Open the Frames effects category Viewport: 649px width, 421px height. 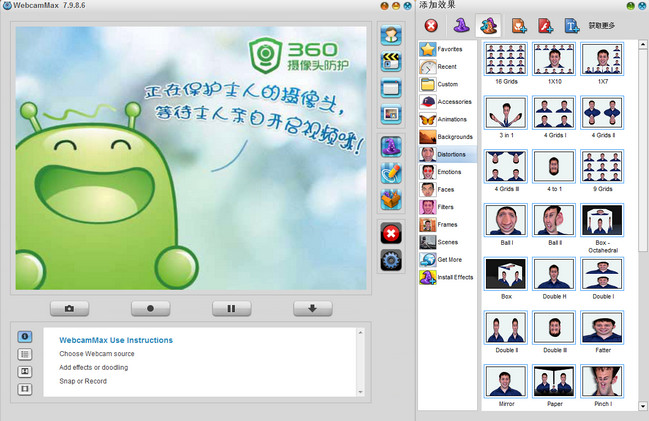[x=446, y=224]
